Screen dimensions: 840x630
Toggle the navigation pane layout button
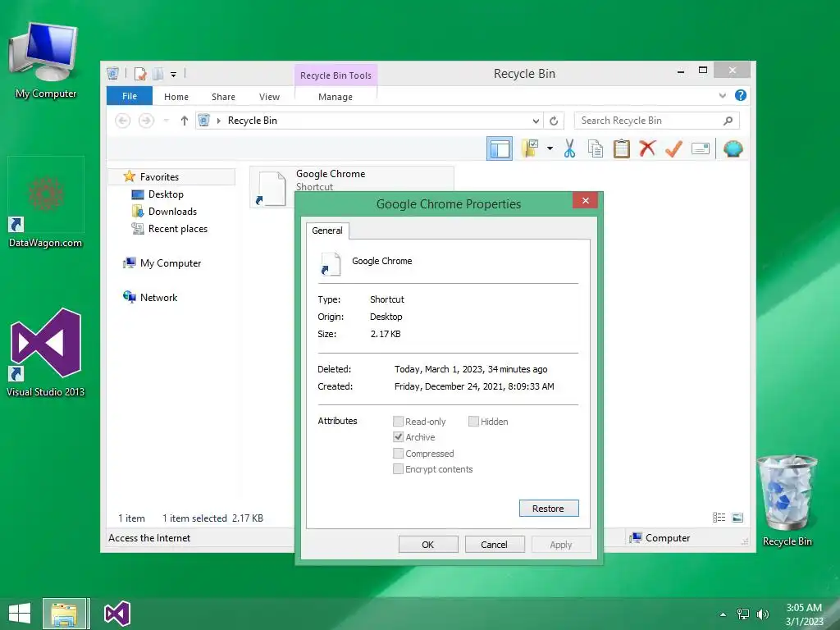(500, 148)
